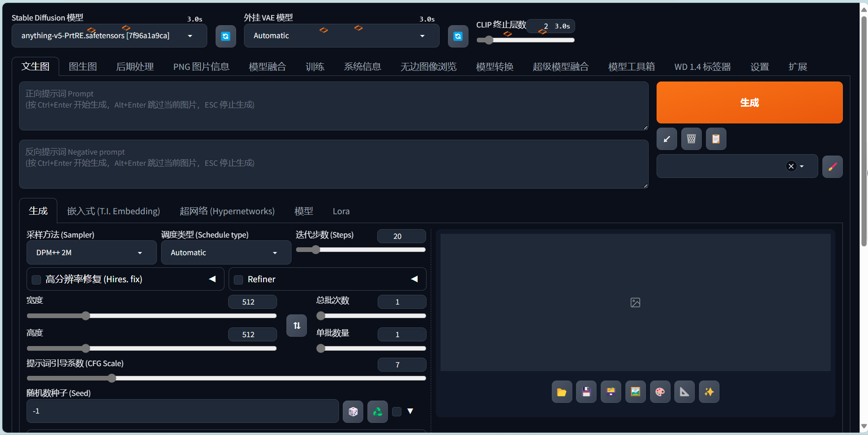Expand the Hires. fix section arrow

tap(212, 279)
